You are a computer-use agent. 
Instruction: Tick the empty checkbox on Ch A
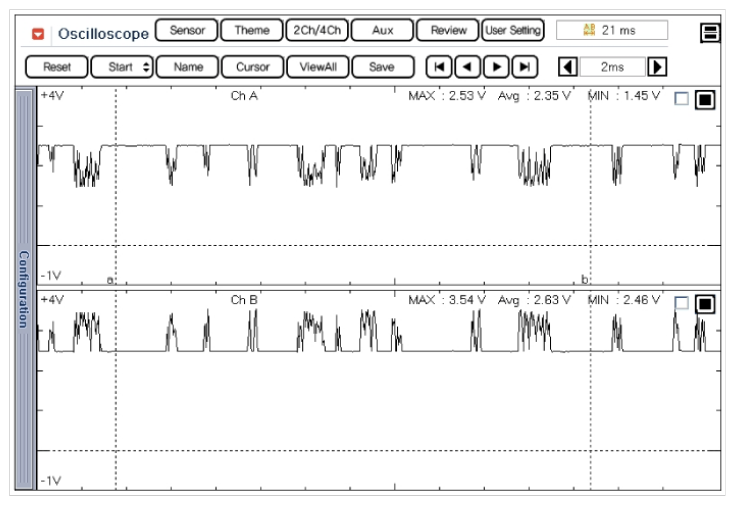pyautogui.click(x=681, y=98)
